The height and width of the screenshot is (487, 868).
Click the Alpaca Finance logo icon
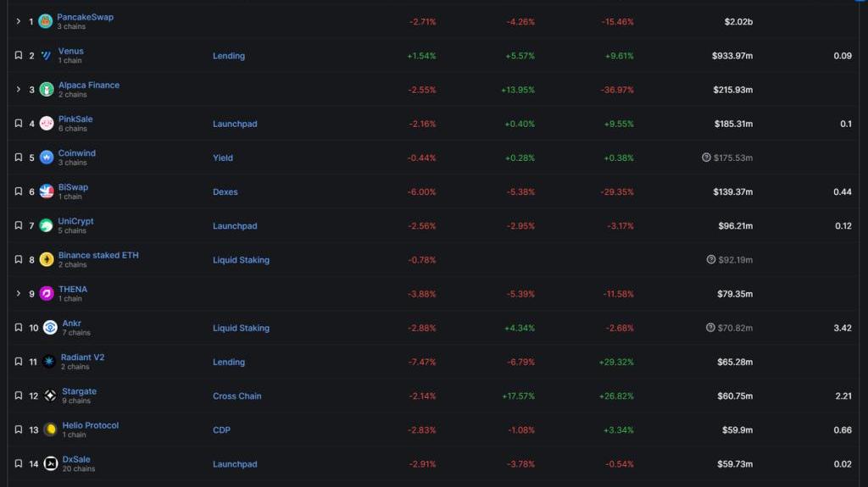47,90
